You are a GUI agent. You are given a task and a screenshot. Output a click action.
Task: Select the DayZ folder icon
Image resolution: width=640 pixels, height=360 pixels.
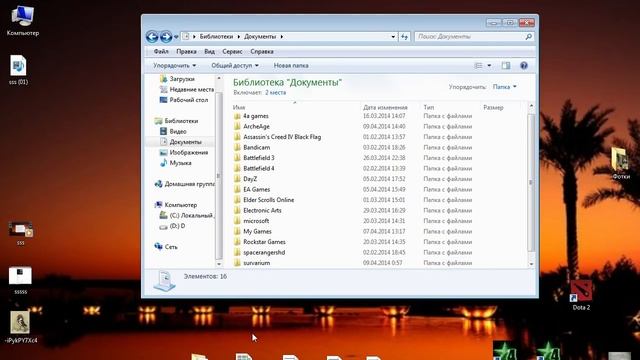coord(237,179)
